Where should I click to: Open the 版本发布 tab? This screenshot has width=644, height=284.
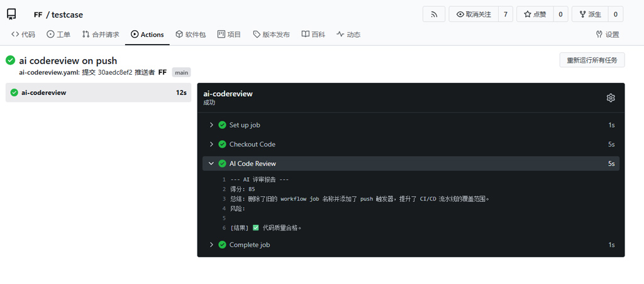click(272, 35)
